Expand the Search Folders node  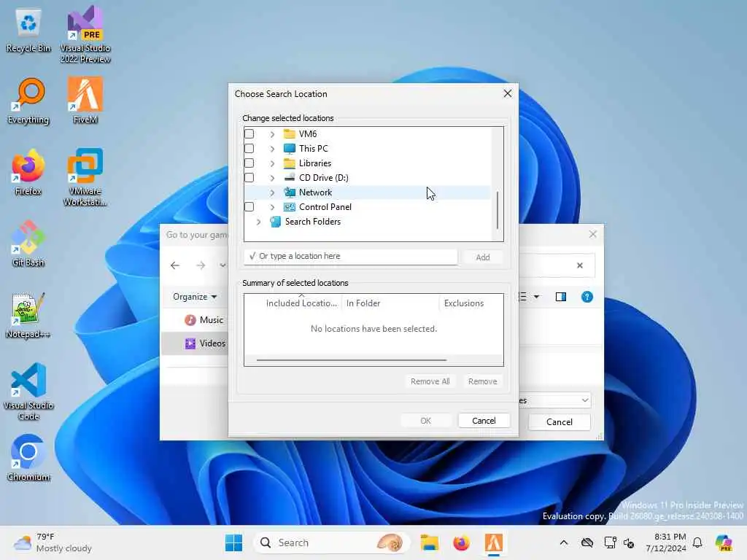[x=258, y=222]
